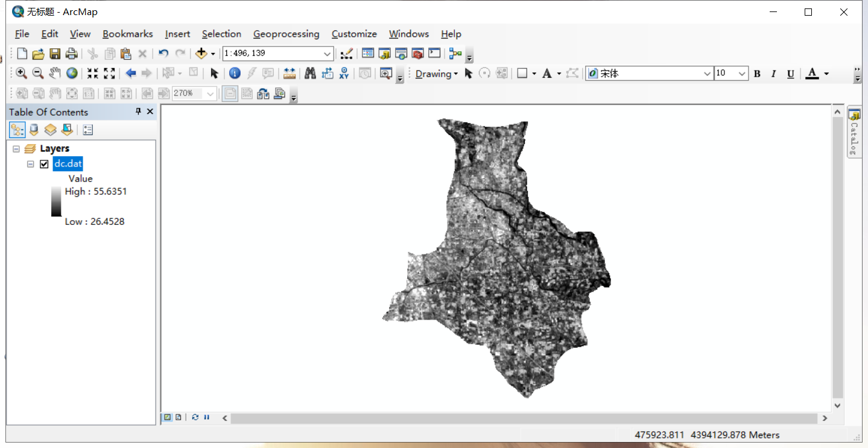The image size is (868, 448).
Task: Auto-hide pin Table Of Contents
Action: tap(138, 112)
